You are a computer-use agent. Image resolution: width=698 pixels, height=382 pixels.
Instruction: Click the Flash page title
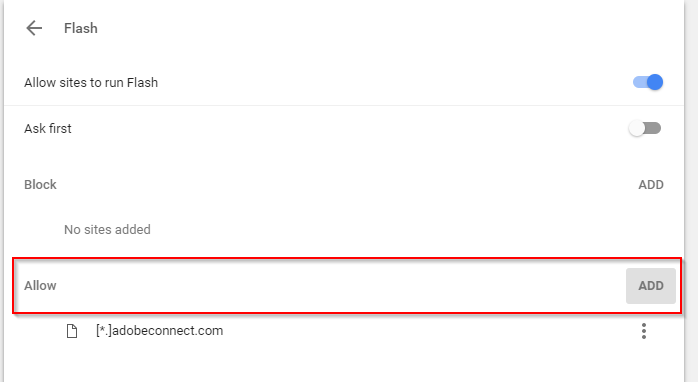[x=81, y=28]
